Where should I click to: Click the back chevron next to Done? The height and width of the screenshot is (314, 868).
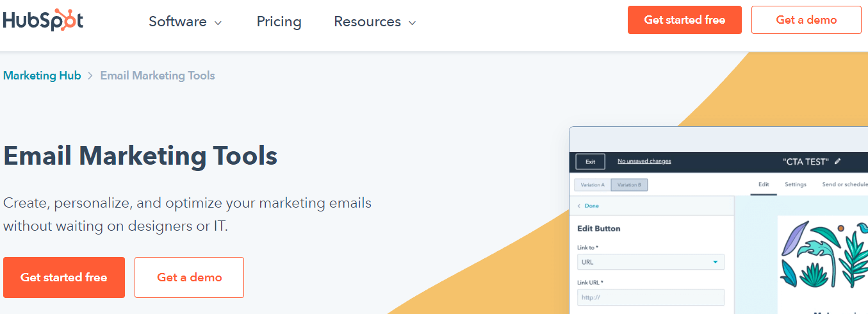pyautogui.click(x=579, y=206)
